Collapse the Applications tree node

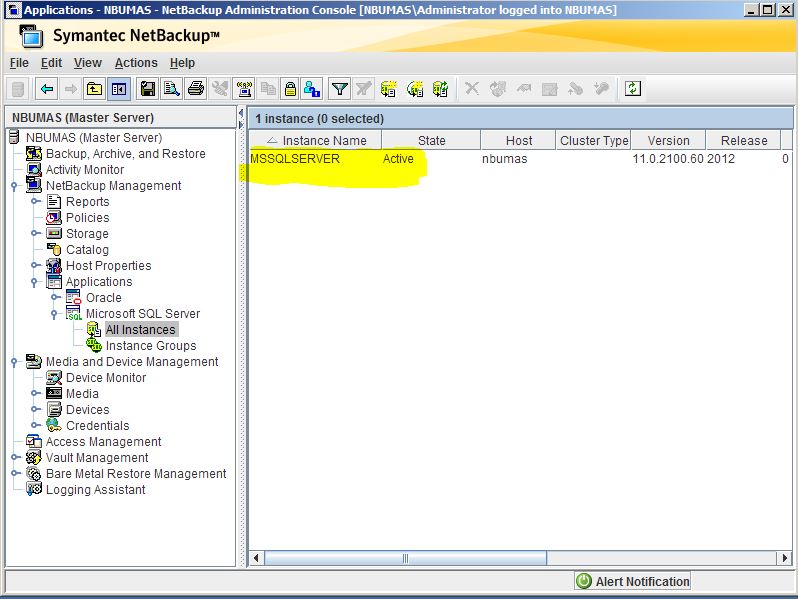[x=34, y=282]
